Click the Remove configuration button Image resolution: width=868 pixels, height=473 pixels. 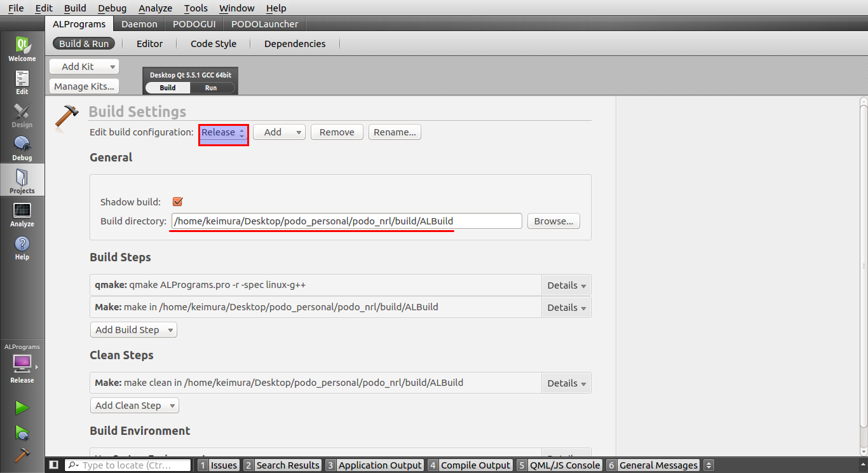[x=337, y=132]
